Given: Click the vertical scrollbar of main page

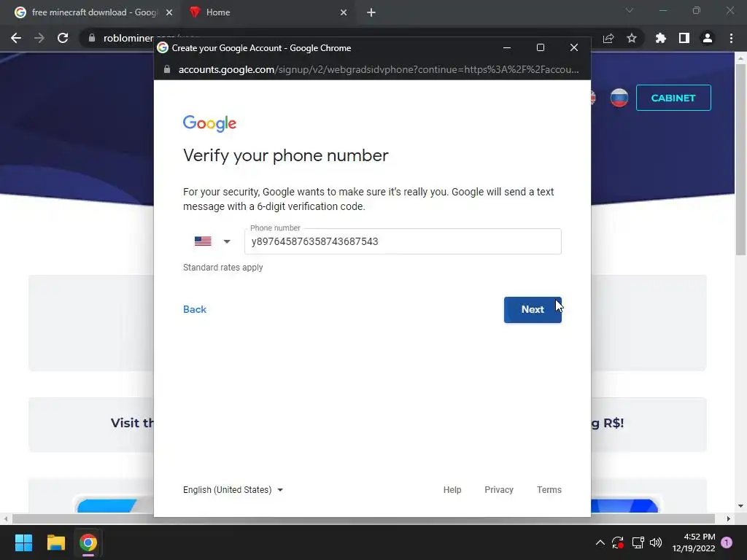Looking at the screenshot, I should click(740, 160).
